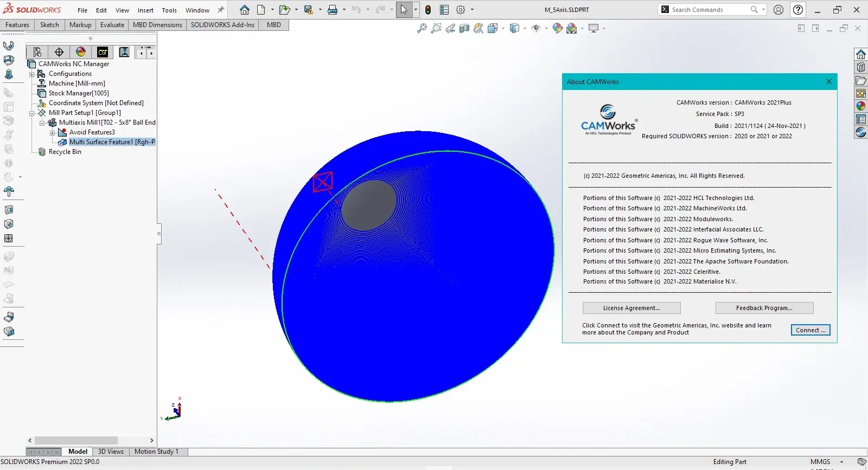Viewport: 868px width, 470px height.
Task: Click Zoom to Area magnifier icon
Action: tap(436, 28)
